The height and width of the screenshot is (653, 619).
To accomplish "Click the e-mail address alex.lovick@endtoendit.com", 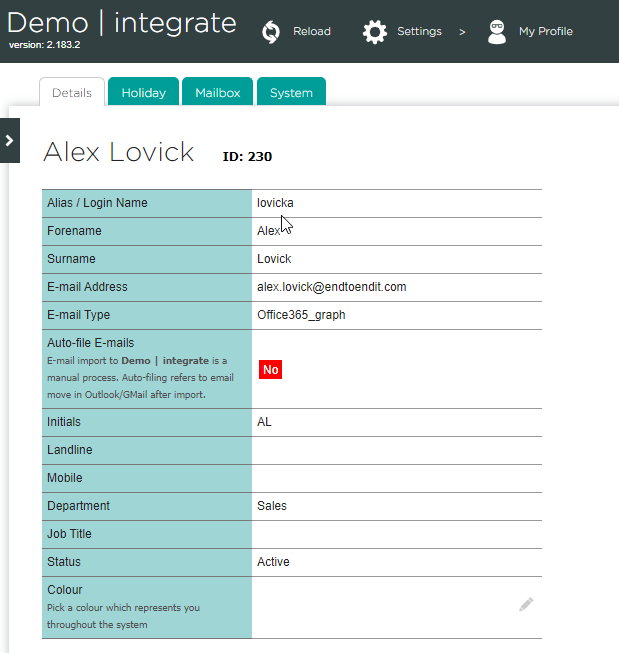I will [331, 287].
